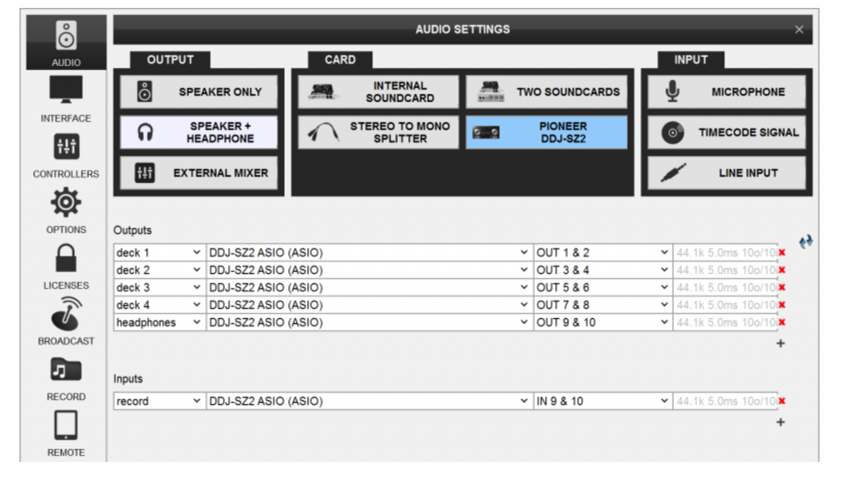Remove the deck 3 output row

point(782,287)
